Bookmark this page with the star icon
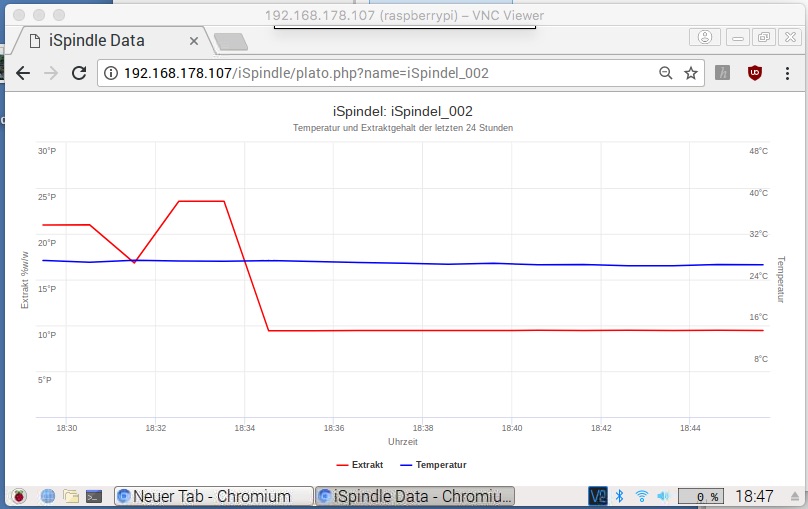 coord(690,73)
